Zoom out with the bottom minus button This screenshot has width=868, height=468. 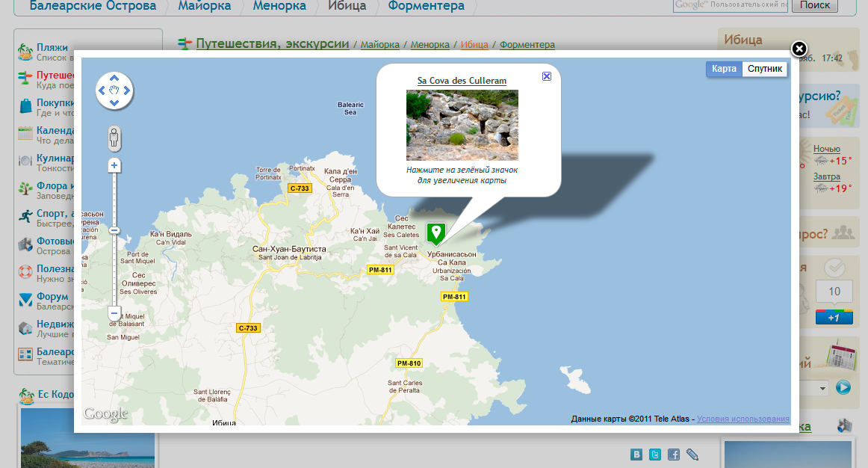coord(114,313)
